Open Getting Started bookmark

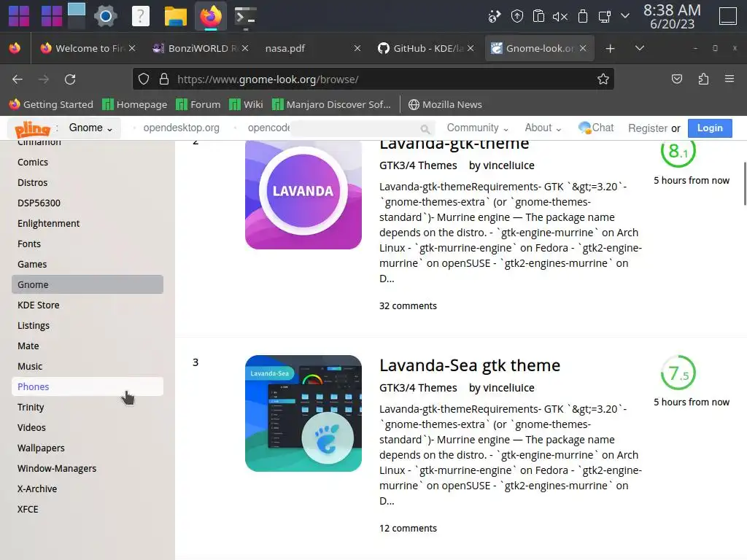51,104
